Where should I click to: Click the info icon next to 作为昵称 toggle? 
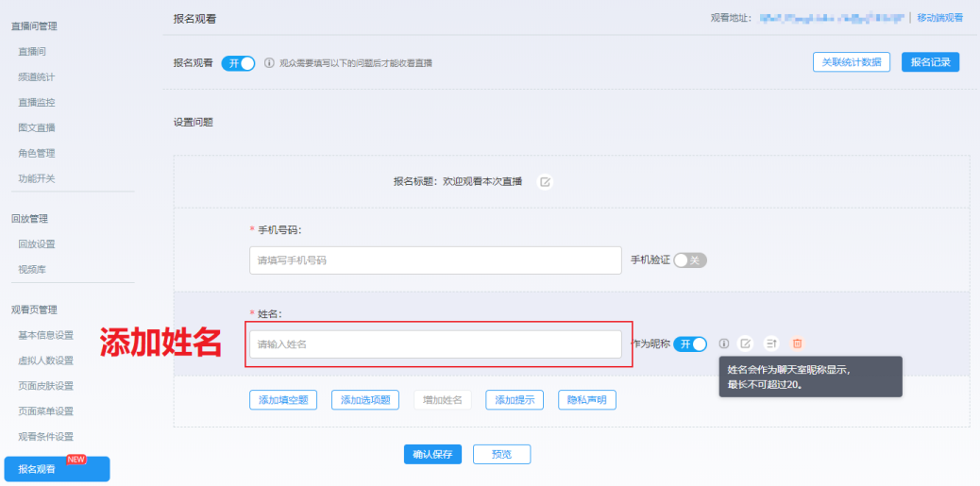click(x=724, y=344)
